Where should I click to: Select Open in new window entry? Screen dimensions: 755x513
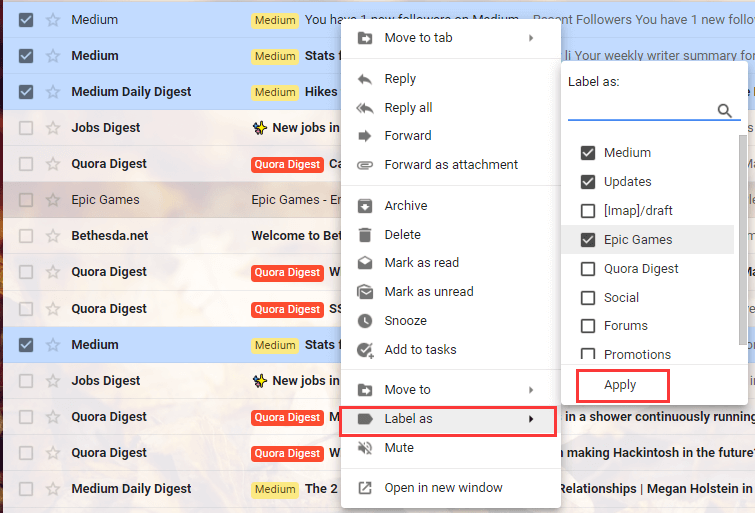(x=451, y=488)
